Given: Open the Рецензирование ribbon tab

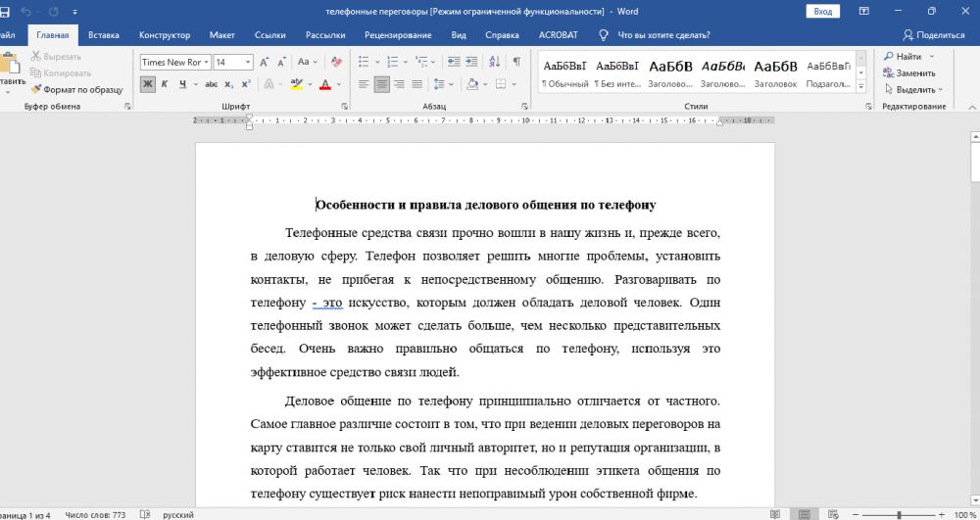Looking at the screenshot, I should 397,34.
